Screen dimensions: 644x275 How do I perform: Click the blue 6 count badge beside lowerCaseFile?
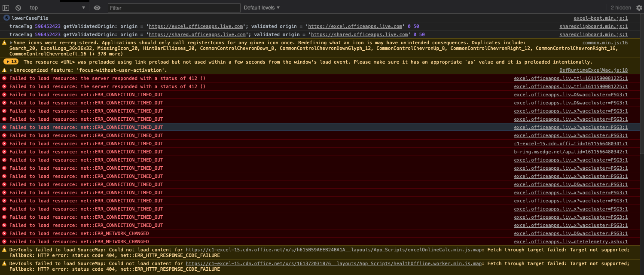click(6, 18)
